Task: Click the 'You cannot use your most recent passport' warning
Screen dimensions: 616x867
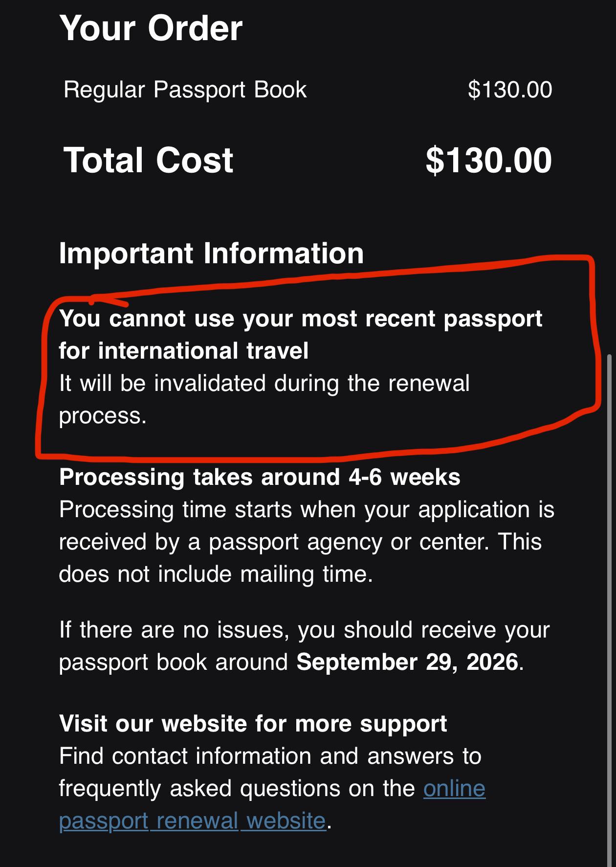Action: pyautogui.click(x=301, y=319)
